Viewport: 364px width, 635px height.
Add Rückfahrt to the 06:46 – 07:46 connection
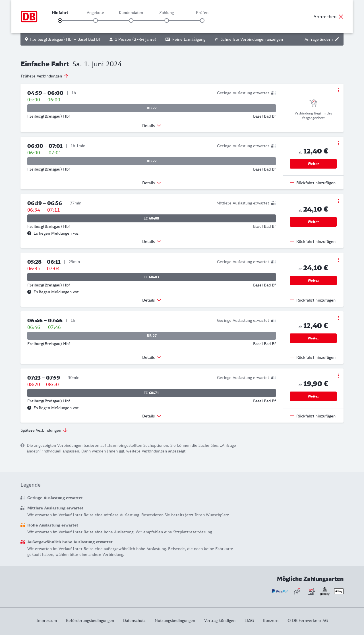313,357
